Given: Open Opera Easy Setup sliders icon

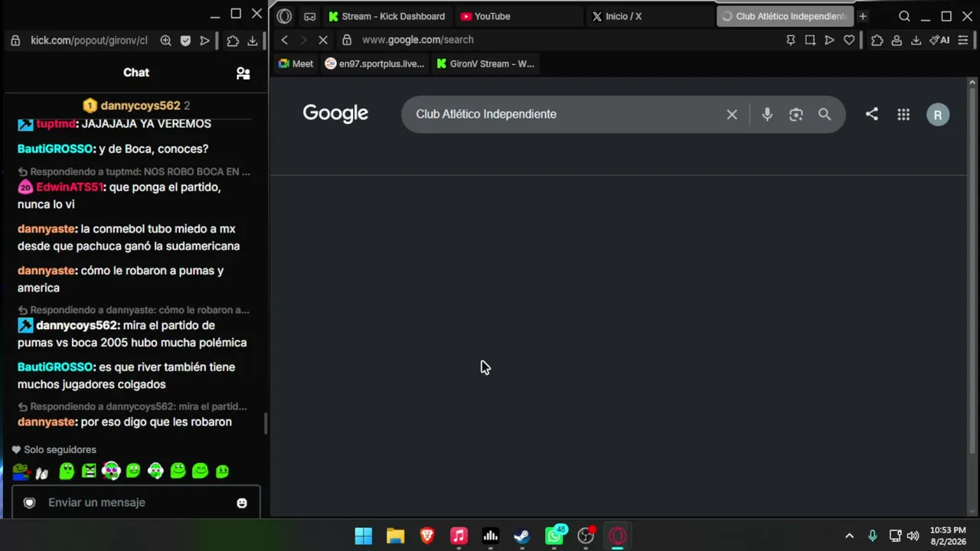Looking at the screenshot, I should point(963,40).
